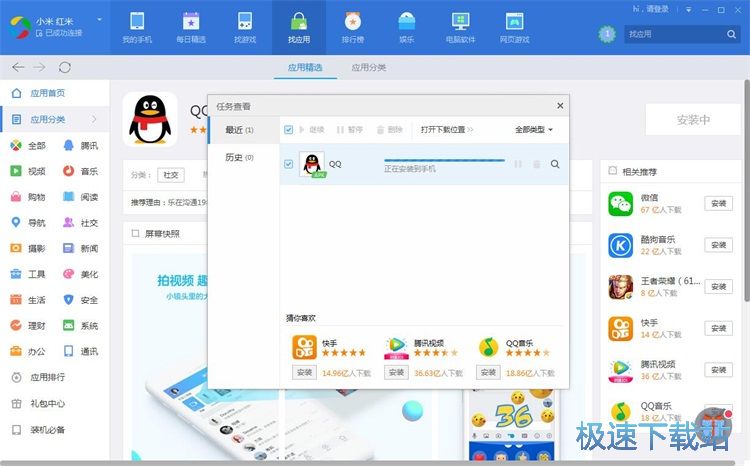Install 酷狗音乐 from 相关推荐
Image resolution: width=750 pixels, height=466 pixels.
718,245
